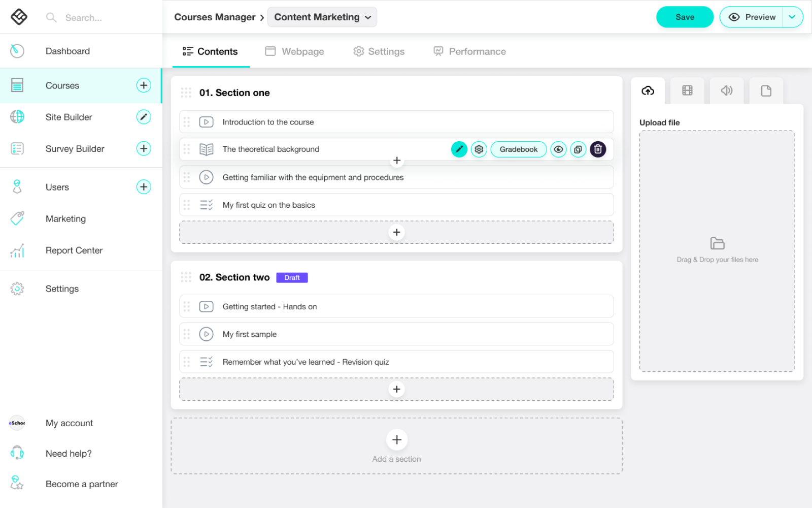Toggle the eye visibility of The theoretical background
812x508 pixels.
pyautogui.click(x=558, y=149)
